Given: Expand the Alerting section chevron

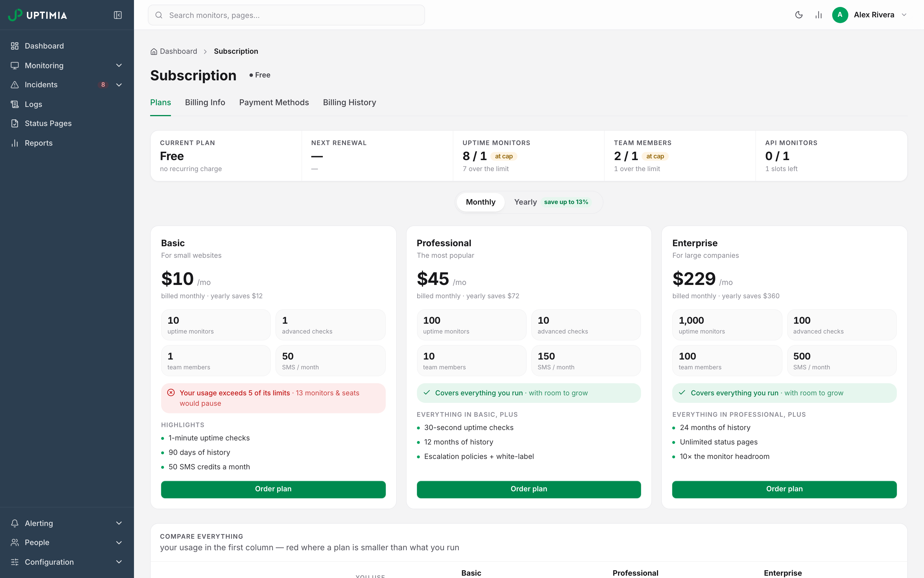Looking at the screenshot, I should point(119,523).
